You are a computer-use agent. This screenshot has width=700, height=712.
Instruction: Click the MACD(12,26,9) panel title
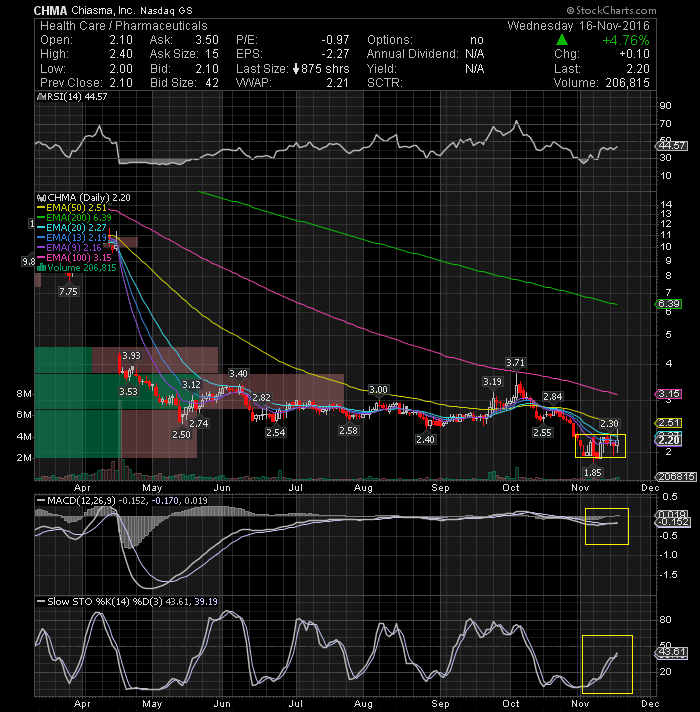tap(82, 501)
